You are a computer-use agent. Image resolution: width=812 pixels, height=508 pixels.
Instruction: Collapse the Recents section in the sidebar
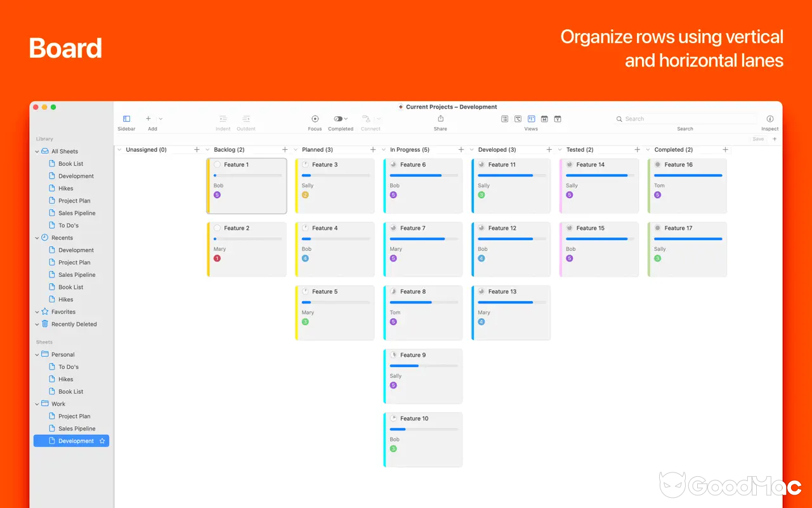point(37,237)
